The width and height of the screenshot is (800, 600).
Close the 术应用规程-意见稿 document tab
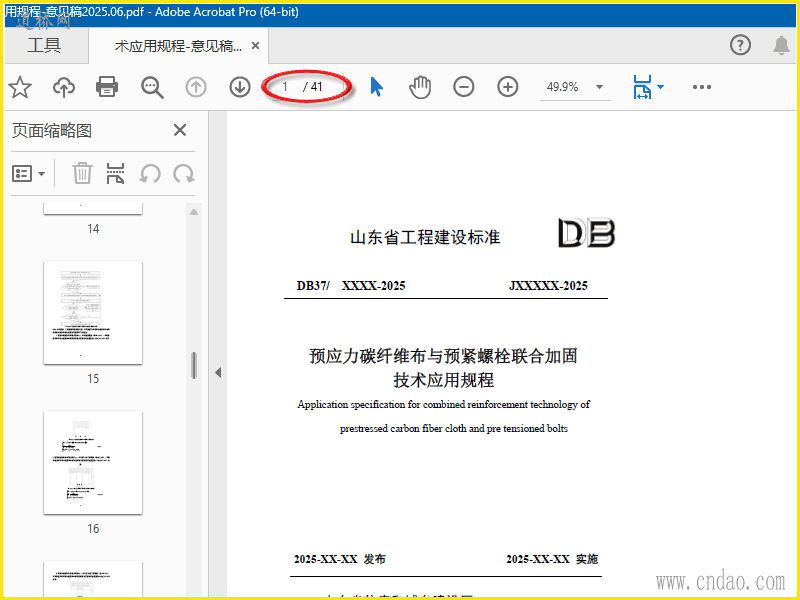[x=256, y=46]
